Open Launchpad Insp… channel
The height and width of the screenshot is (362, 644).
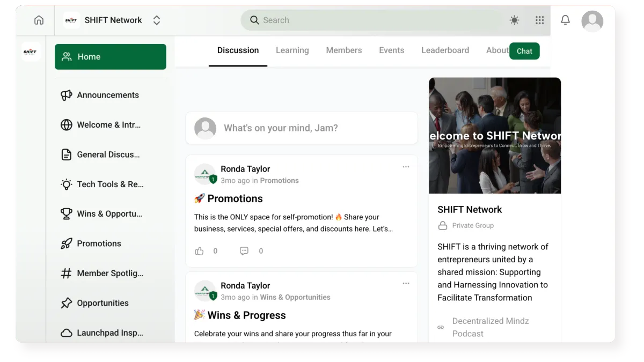click(110, 333)
